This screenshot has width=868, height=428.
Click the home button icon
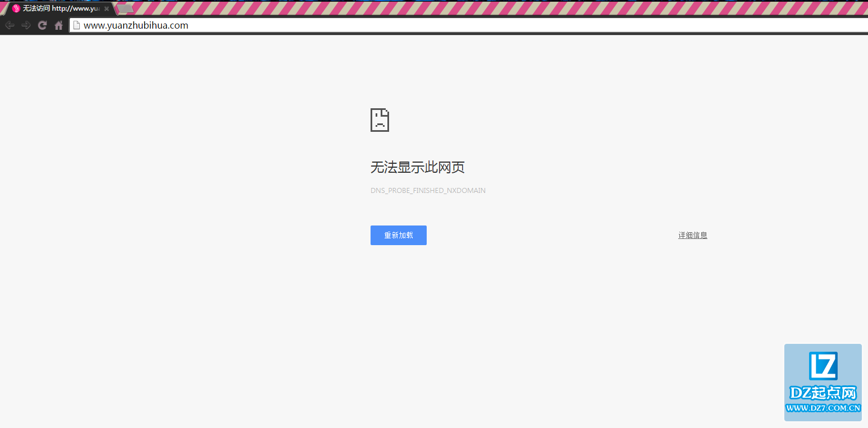point(58,25)
